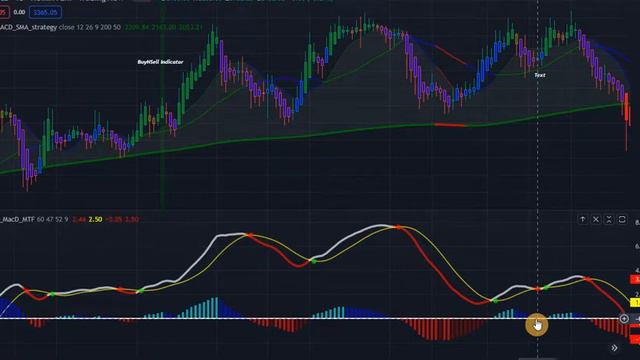Select the MACD_SMA_strategy legend title

click(x=28, y=27)
